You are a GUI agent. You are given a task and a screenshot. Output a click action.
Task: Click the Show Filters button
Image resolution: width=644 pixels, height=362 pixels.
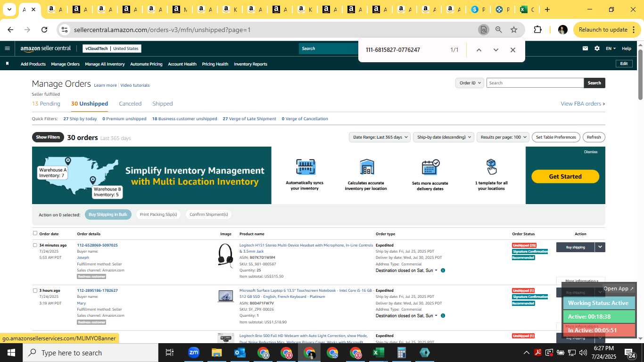(x=48, y=137)
